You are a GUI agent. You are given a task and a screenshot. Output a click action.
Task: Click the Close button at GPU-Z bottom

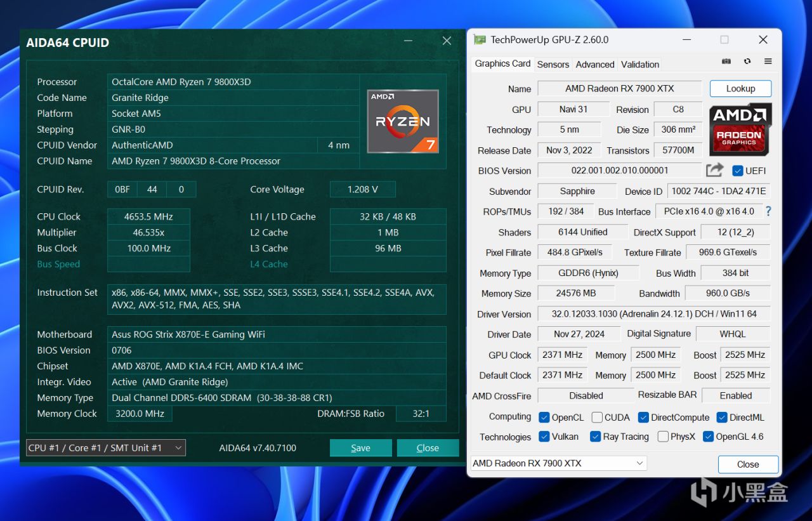748,464
